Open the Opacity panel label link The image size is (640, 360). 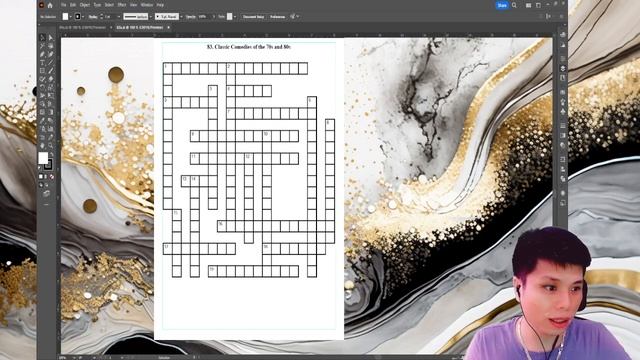coord(191,17)
